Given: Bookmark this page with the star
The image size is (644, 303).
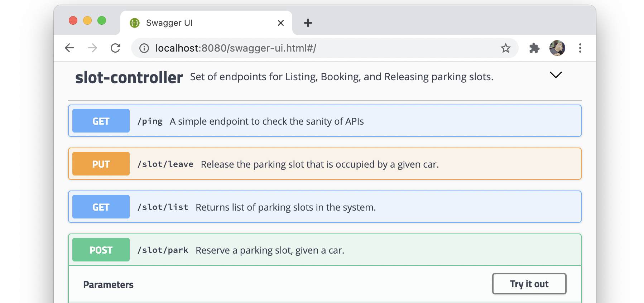Looking at the screenshot, I should 505,48.
